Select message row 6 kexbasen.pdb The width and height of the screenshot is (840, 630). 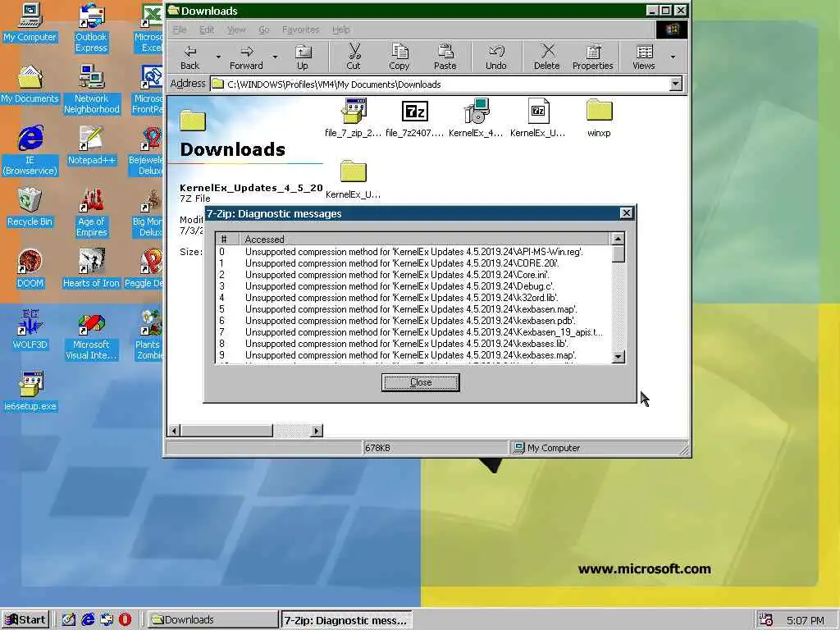click(x=412, y=321)
